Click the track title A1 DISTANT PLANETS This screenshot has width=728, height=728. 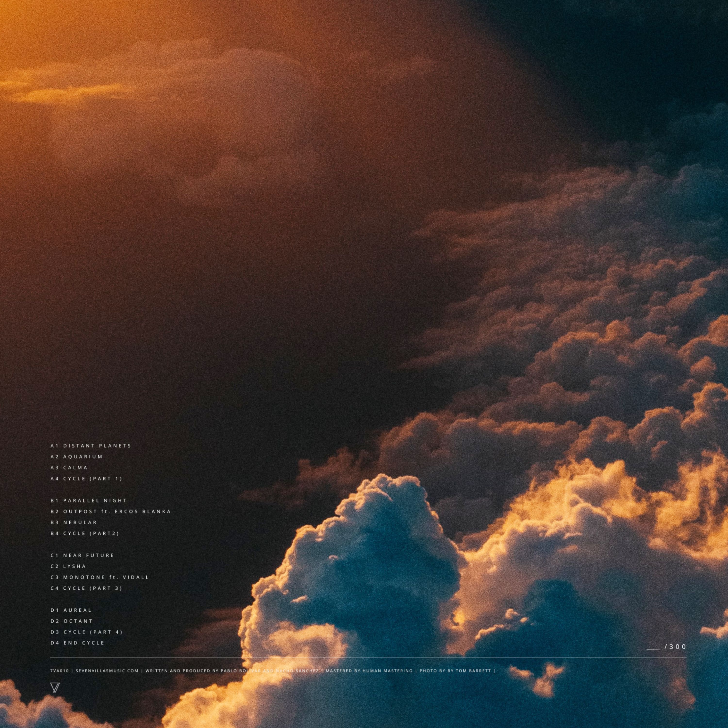point(91,445)
